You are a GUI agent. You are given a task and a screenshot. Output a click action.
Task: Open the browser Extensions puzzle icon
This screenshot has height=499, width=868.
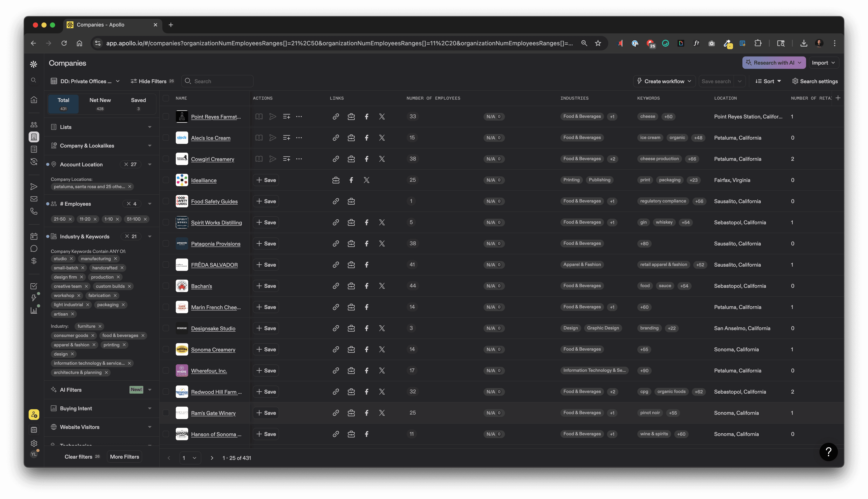coord(758,43)
